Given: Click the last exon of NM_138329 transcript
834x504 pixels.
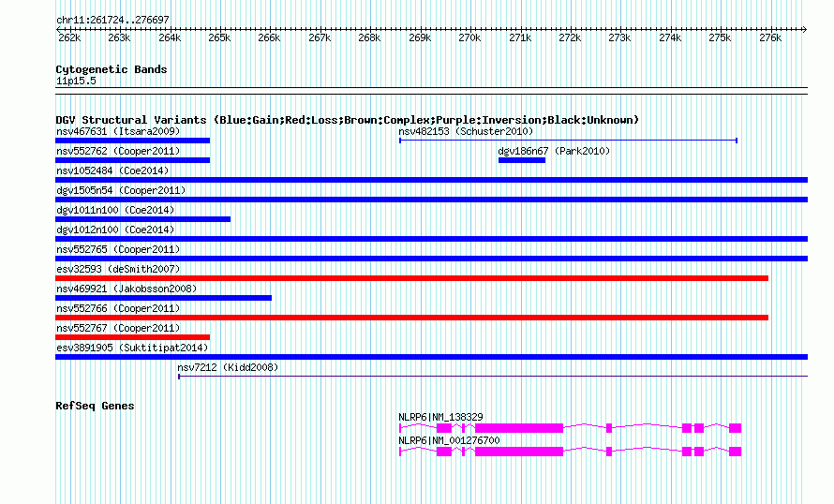Looking at the screenshot, I should 735,428.
